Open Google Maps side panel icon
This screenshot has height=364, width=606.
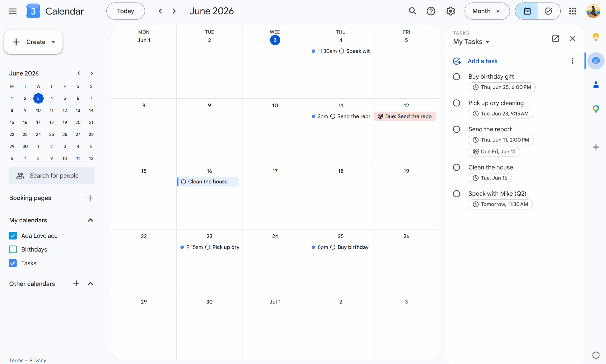point(596,109)
